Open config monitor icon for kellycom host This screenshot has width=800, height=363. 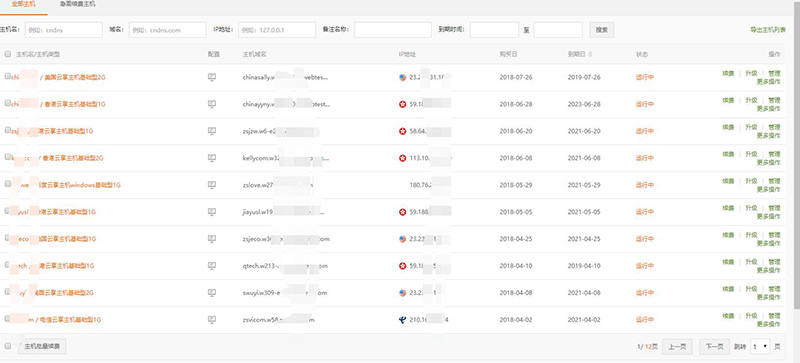pyautogui.click(x=212, y=158)
